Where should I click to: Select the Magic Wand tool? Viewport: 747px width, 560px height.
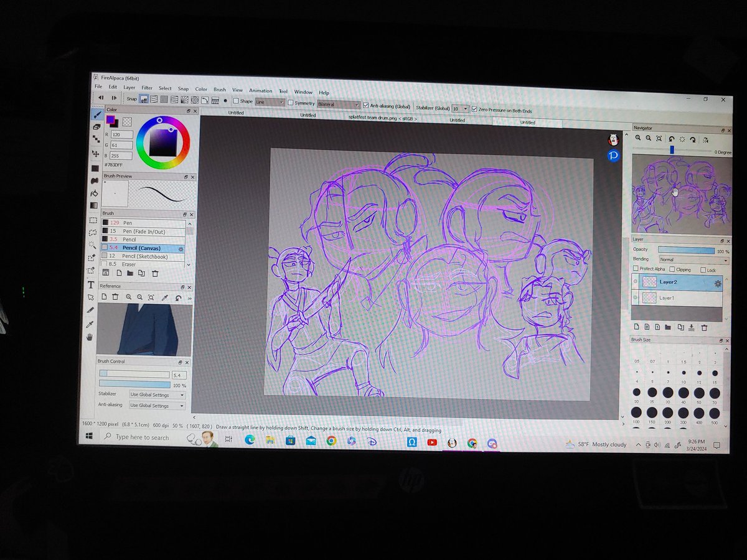click(93, 245)
